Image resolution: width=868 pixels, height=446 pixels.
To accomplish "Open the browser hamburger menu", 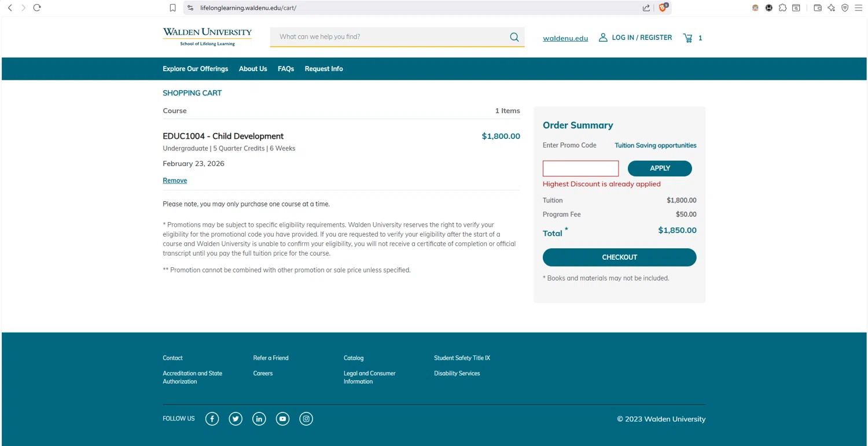I will pos(859,8).
